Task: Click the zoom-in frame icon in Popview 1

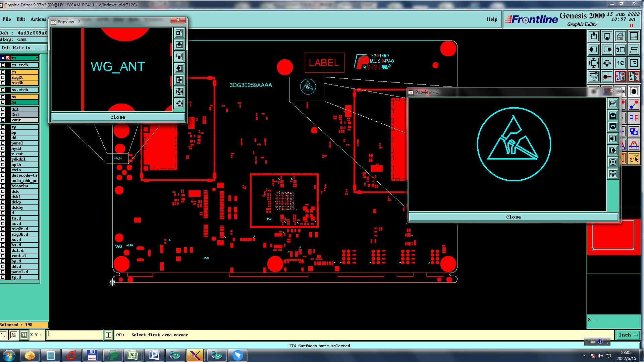Action: [613, 162]
